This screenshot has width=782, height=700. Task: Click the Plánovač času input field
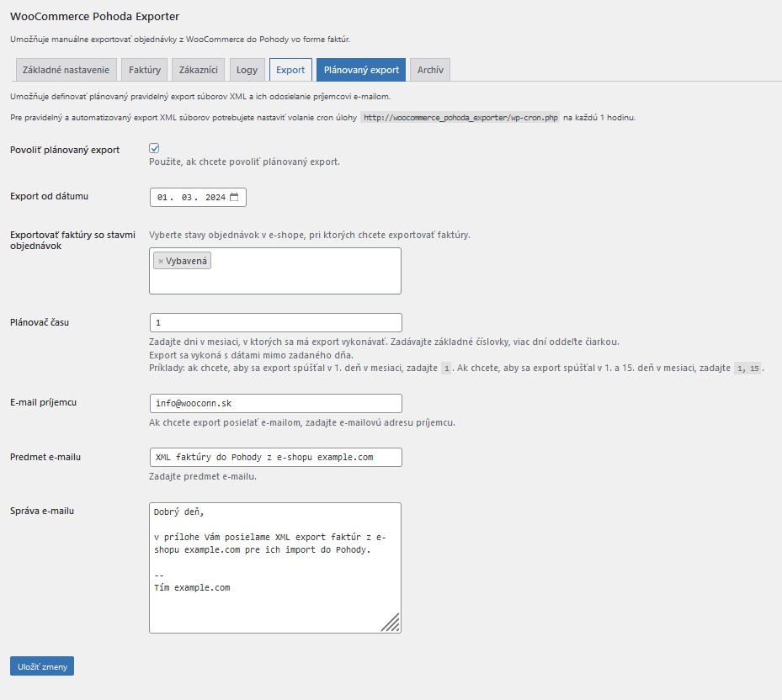pos(275,323)
